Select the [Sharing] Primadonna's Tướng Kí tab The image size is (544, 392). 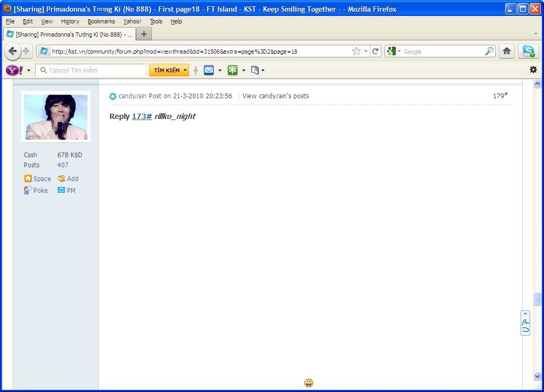69,35
